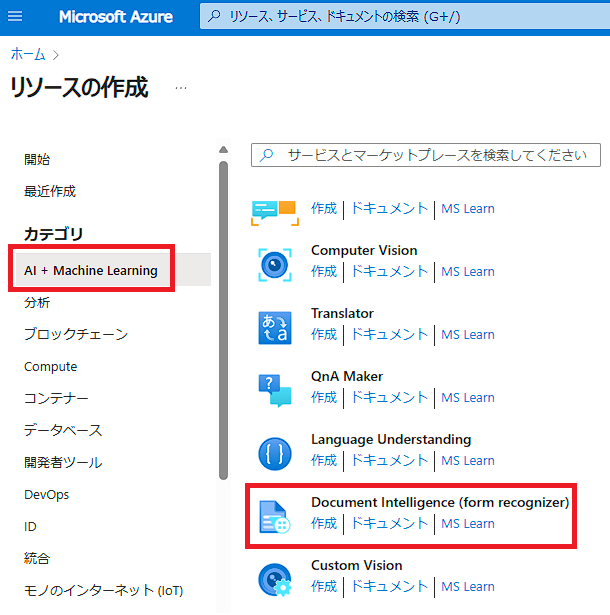Click the Custom Vision icon
Image resolution: width=610 pixels, height=615 pixels.
pyautogui.click(x=275, y=580)
